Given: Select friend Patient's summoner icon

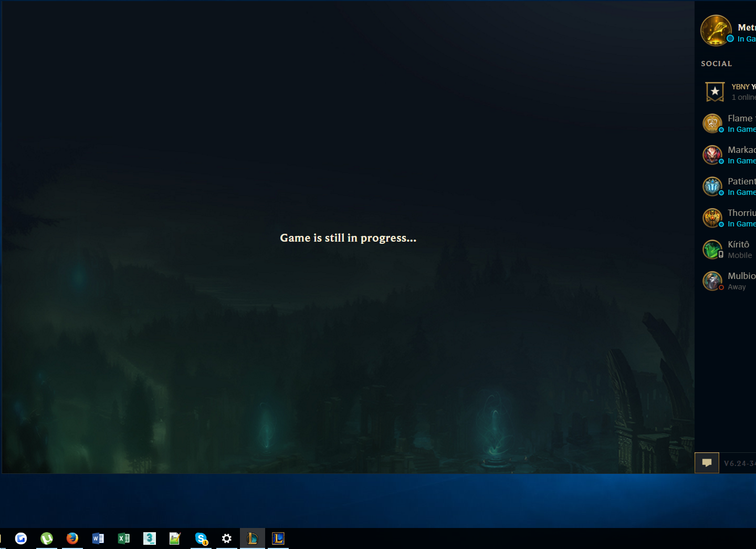Looking at the screenshot, I should (712, 187).
